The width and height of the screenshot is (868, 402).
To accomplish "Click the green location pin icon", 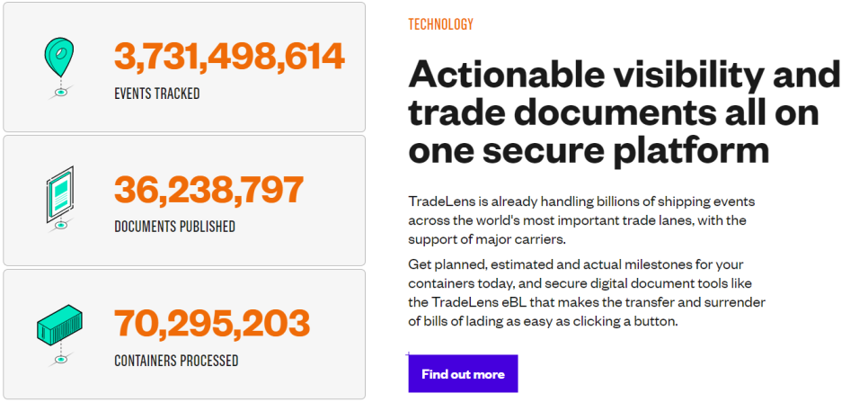I will click(59, 58).
